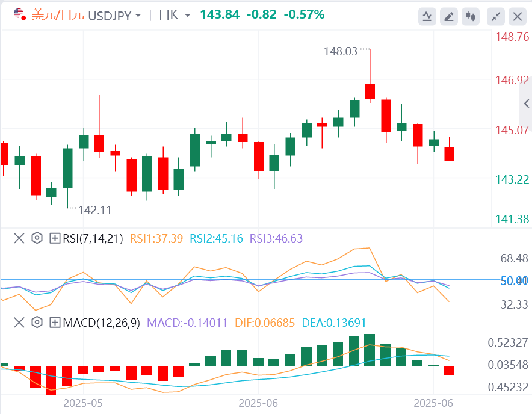Expand the right-side panel arrow

pos(527,103)
